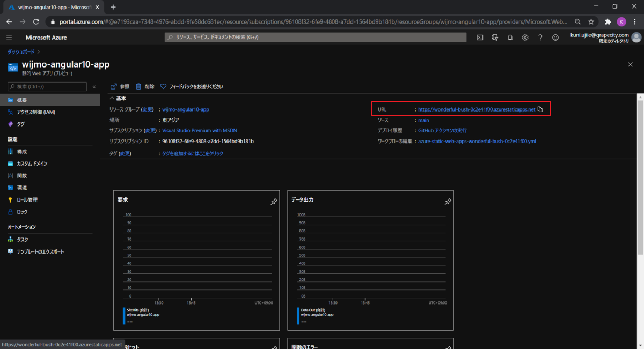This screenshot has height=349, width=644.
Task: Open the main source link
Action: pos(423,120)
